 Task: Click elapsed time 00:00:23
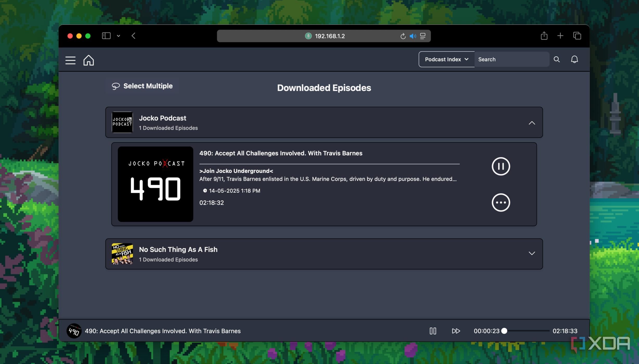coord(486,331)
